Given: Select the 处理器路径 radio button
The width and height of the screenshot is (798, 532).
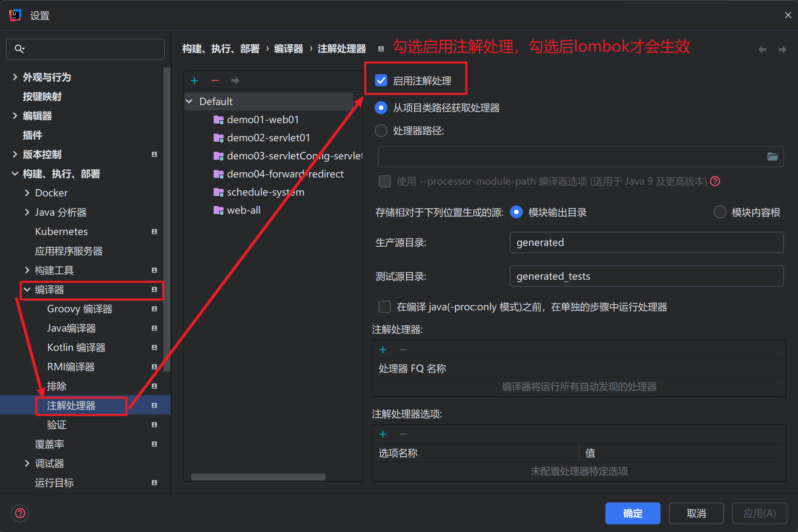Looking at the screenshot, I should click(380, 130).
